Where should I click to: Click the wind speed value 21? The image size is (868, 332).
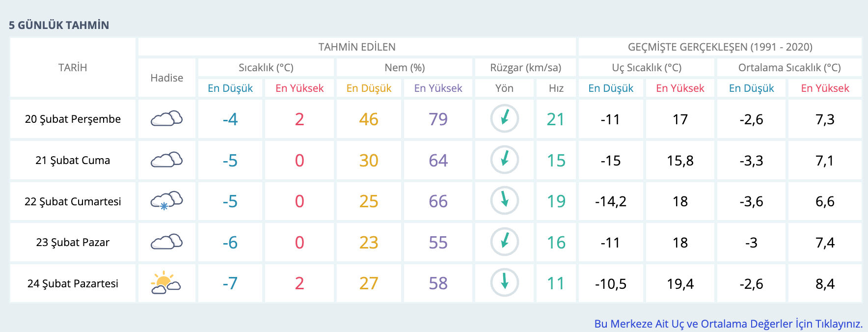(556, 119)
